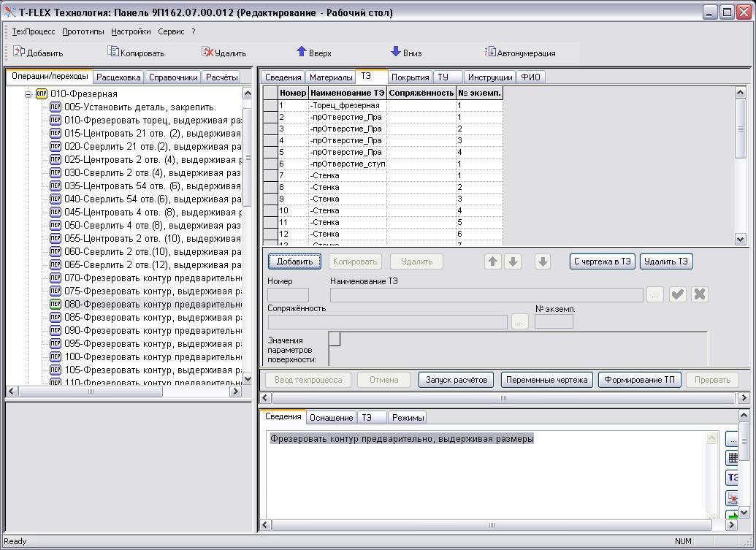The width and height of the screenshot is (756, 550).
Task: Open the Настройки menu
Action: (x=131, y=32)
